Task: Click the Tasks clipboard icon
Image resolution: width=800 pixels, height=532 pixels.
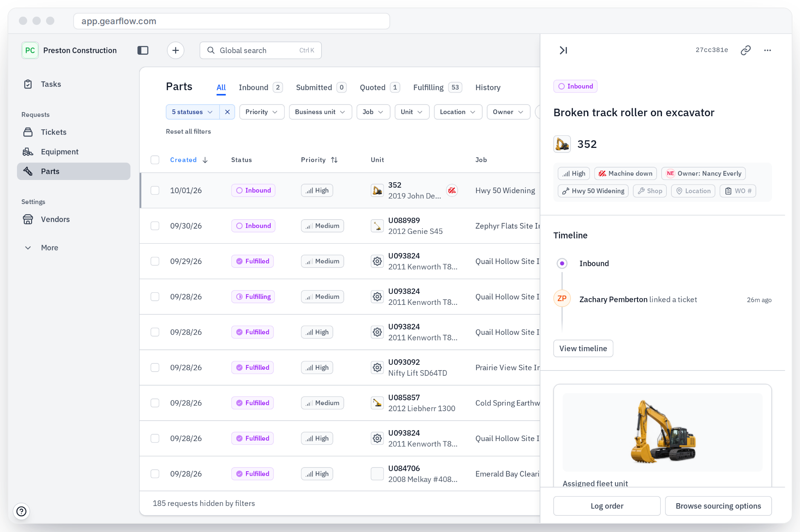Action: tap(28, 84)
